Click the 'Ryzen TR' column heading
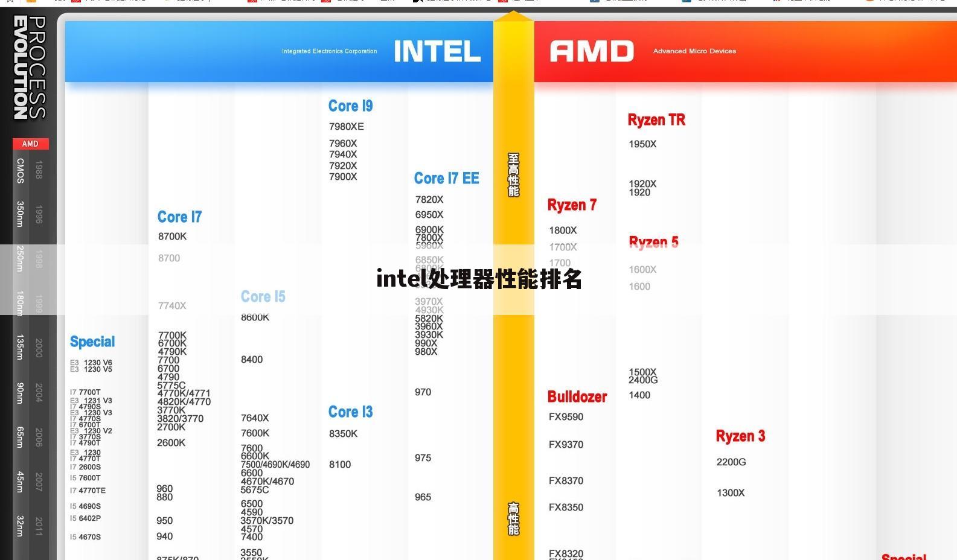This screenshot has height=560, width=957. pyautogui.click(x=656, y=120)
